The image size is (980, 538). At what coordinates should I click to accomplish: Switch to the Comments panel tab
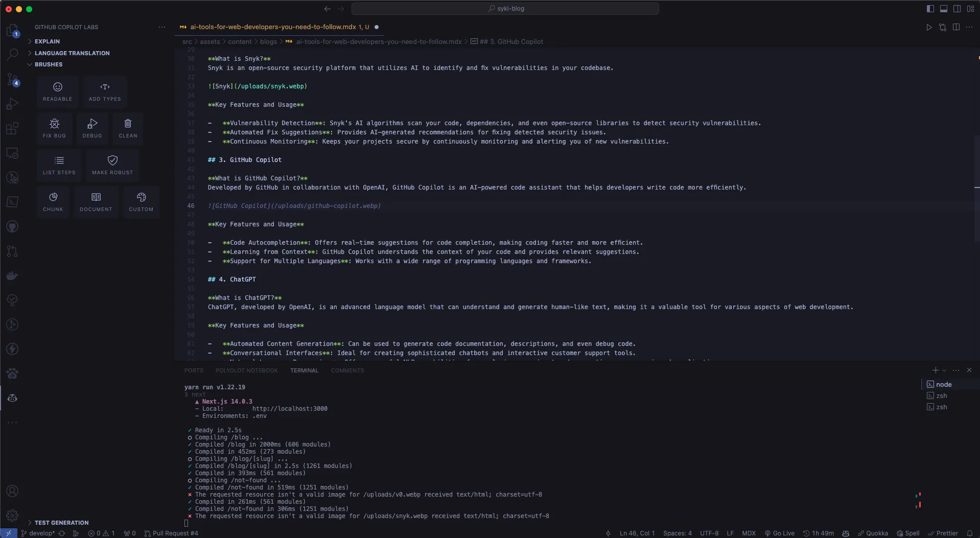pyautogui.click(x=347, y=370)
